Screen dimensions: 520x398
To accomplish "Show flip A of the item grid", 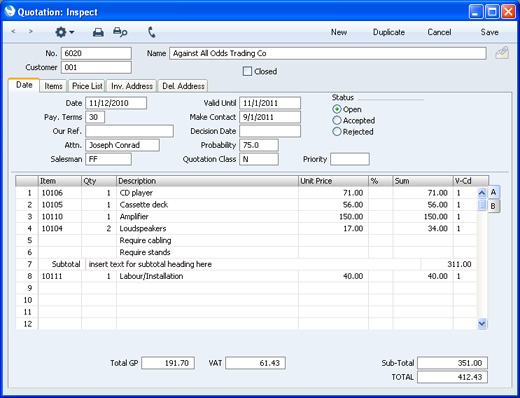I will (494, 192).
